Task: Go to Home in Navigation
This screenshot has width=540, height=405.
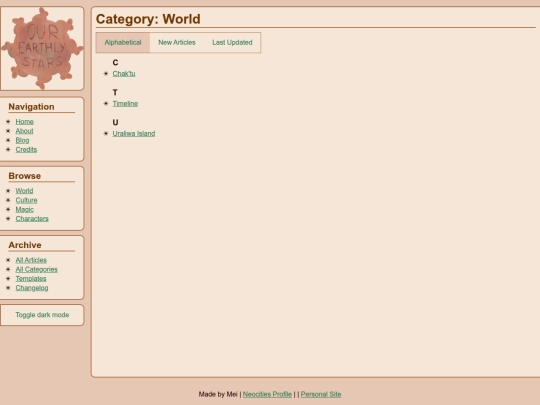Action: 24,122
